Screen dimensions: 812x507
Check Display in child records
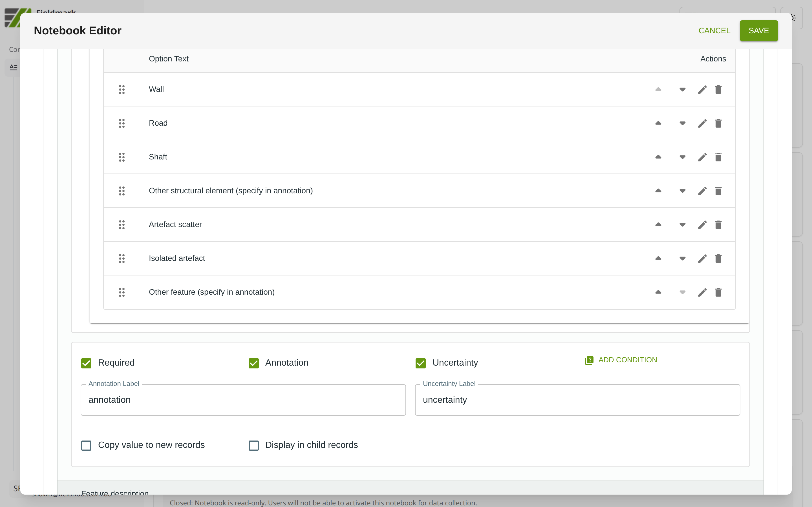tap(254, 445)
